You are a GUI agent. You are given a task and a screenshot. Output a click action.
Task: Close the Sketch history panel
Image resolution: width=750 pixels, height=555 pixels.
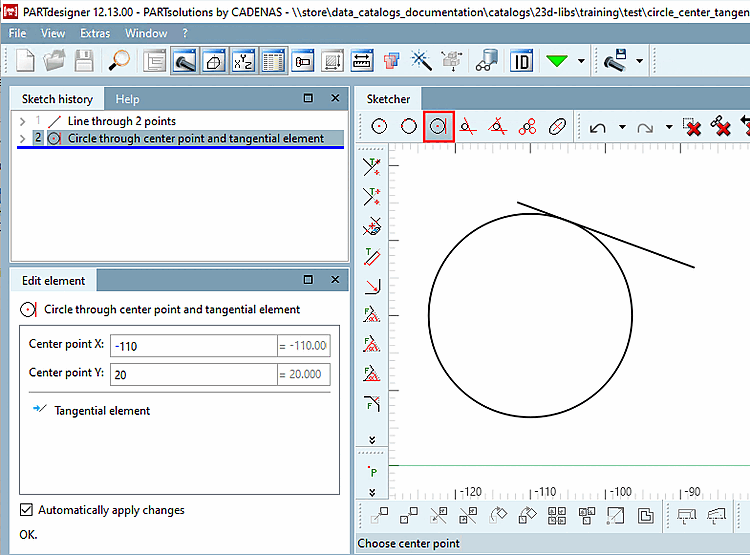[335, 98]
